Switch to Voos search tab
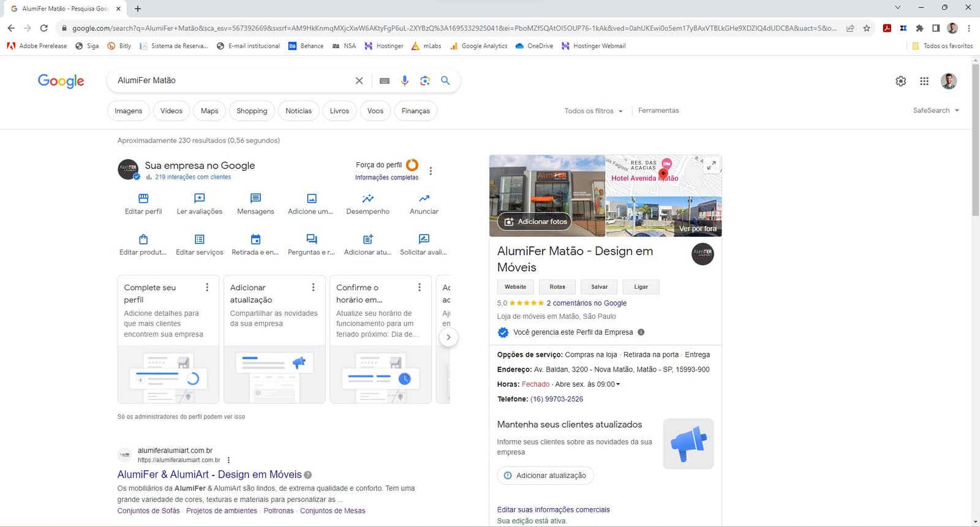This screenshot has height=527, width=980. click(375, 111)
